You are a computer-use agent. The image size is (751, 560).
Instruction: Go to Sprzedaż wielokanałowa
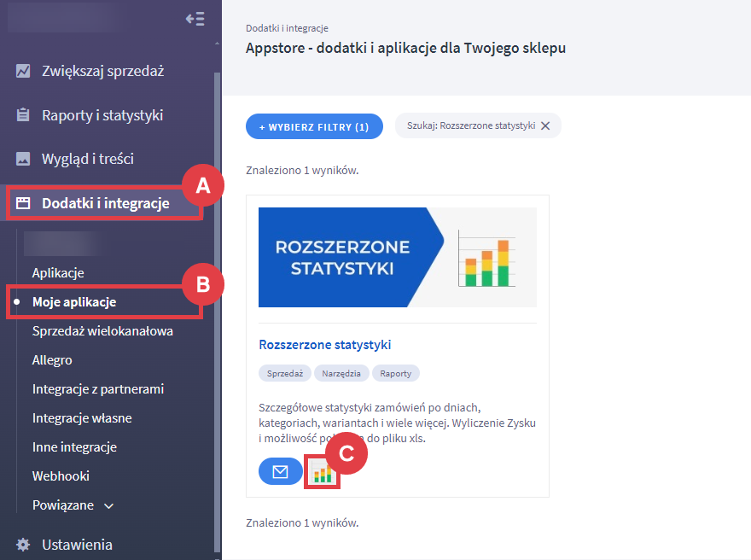click(x=102, y=331)
